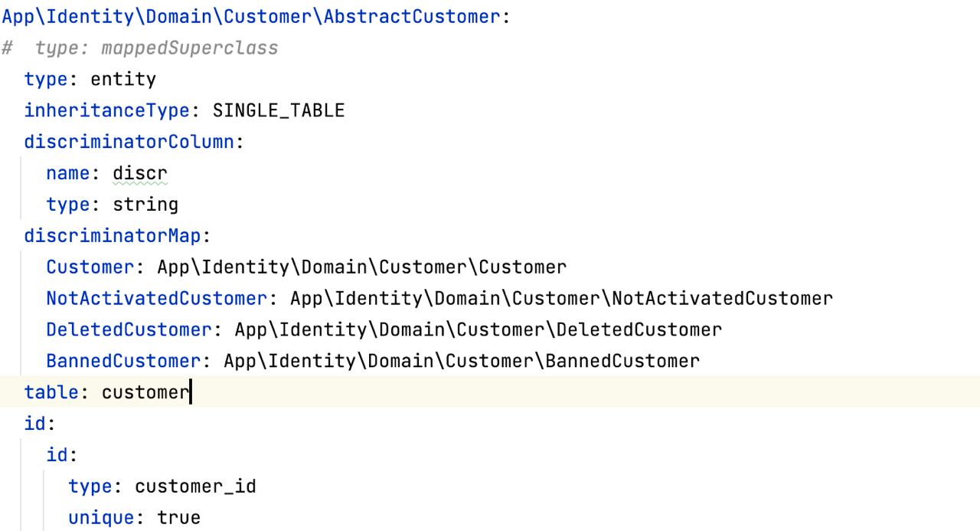Screen dimensions: 980x531
Task: Click the inheritanceType key
Action: (106, 111)
